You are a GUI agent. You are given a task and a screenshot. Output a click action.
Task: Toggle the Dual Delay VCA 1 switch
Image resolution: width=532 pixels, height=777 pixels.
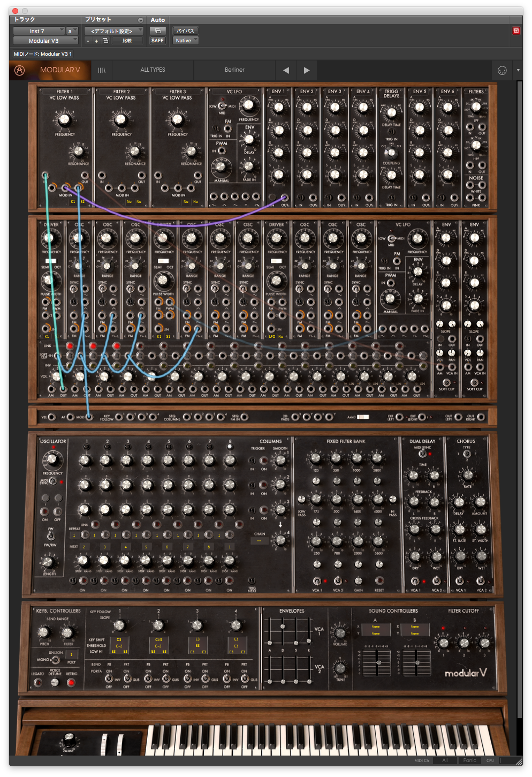pos(415,580)
